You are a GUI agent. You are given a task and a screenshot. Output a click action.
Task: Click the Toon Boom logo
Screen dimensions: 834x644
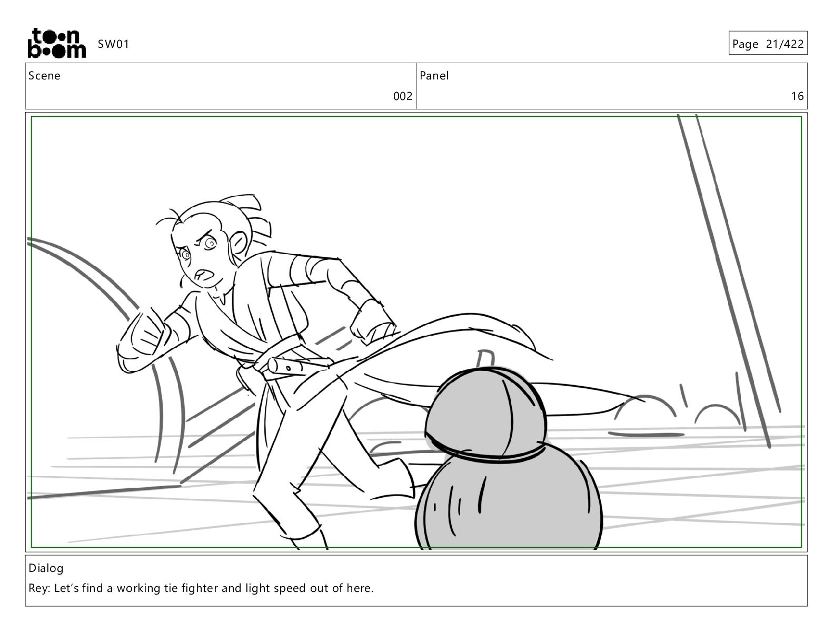(56, 43)
